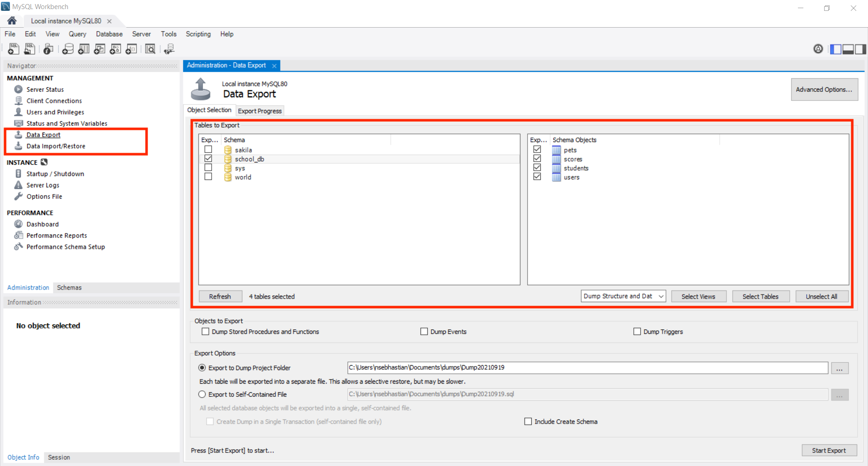Viewport: 868px width, 466px height.
Task: Open the Query menu
Action: click(x=77, y=34)
